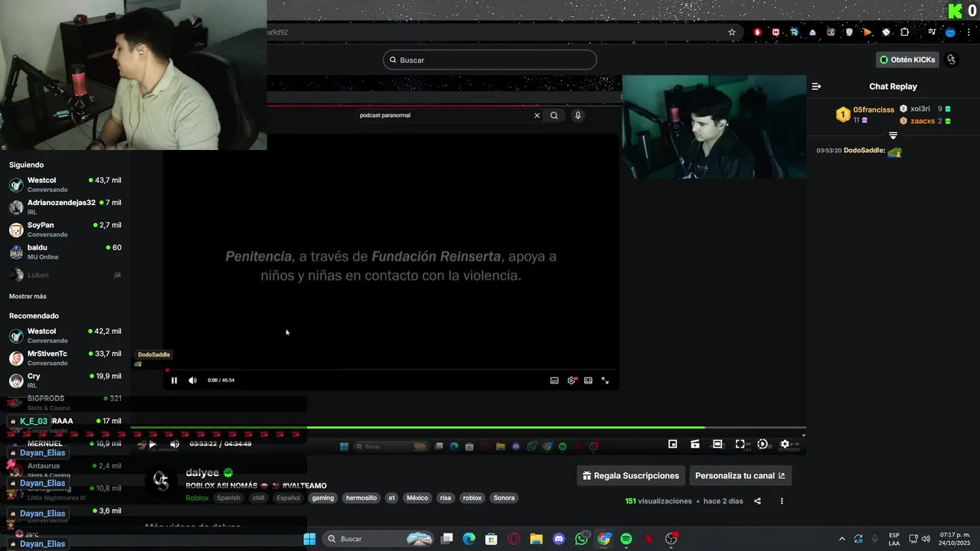Open the browser media control icon
The width and height of the screenshot is (980, 551).
pos(932,32)
